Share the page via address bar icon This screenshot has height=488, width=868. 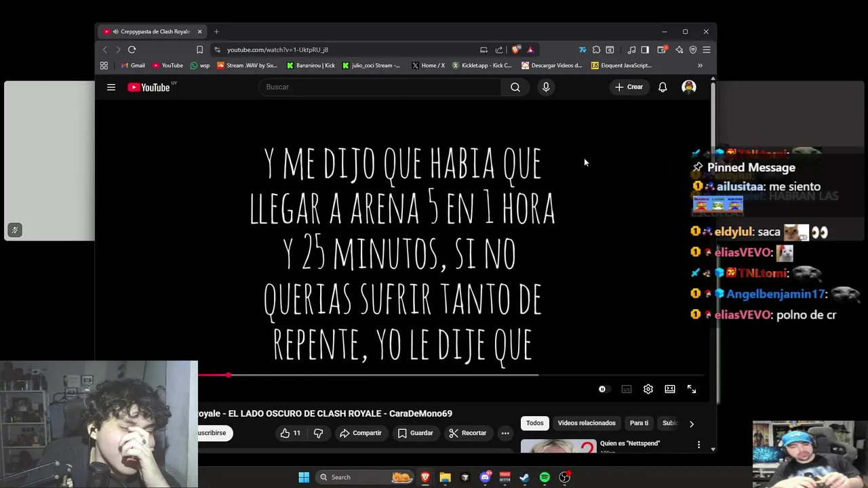[x=499, y=49]
